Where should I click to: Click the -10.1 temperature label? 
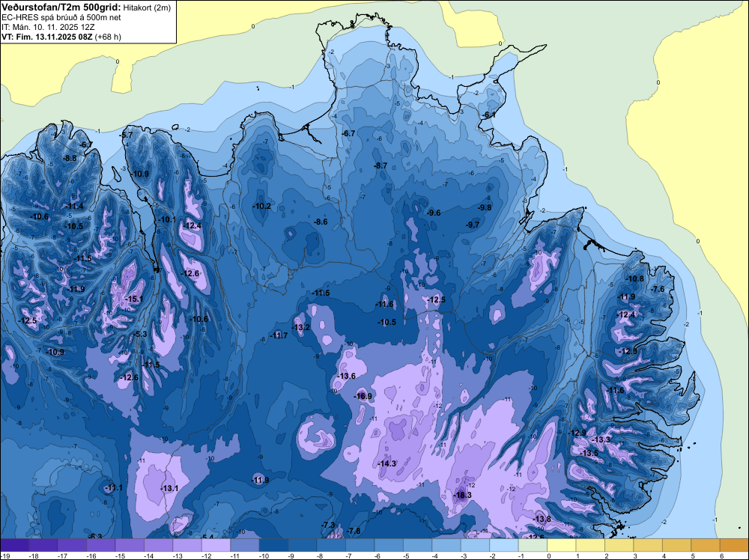(x=167, y=219)
